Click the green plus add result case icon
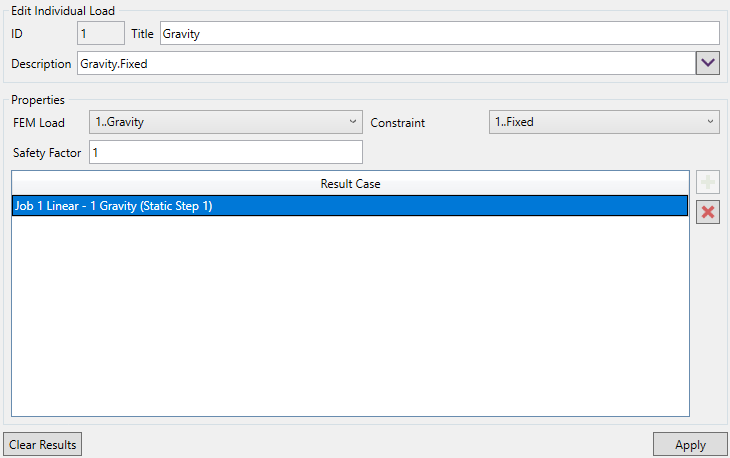The width and height of the screenshot is (730, 458). pos(708,183)
